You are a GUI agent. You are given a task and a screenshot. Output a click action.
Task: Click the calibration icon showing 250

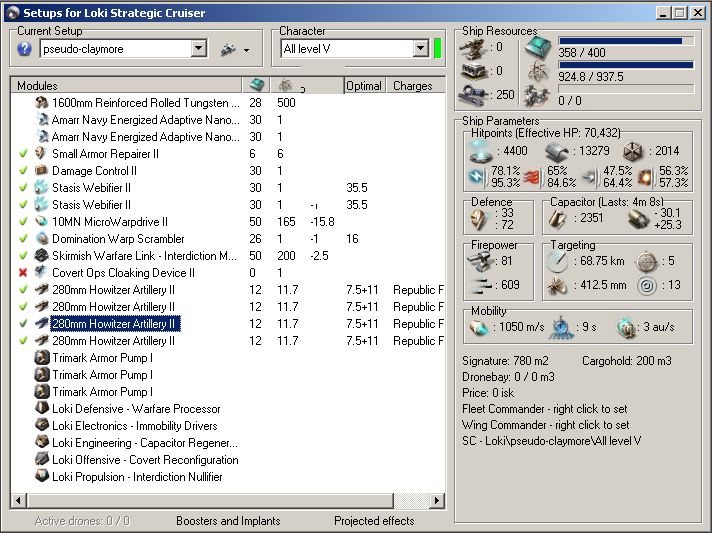coord(473,95)
